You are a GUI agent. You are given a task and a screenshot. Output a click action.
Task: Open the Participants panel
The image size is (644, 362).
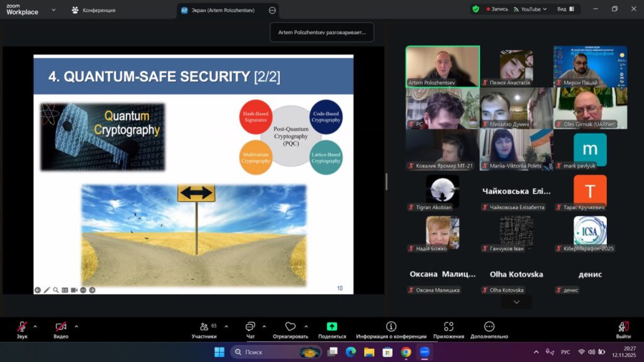click(204, 327)
